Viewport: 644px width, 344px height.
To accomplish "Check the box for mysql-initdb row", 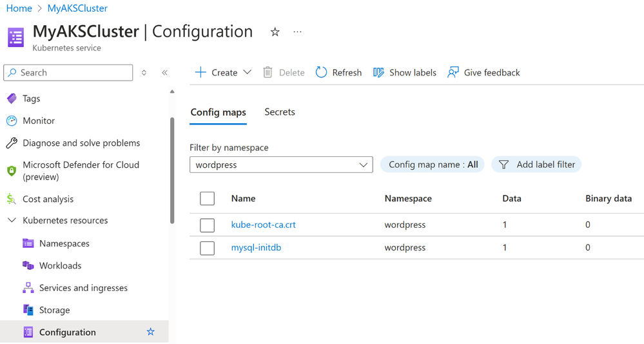I will click(207, 248).
